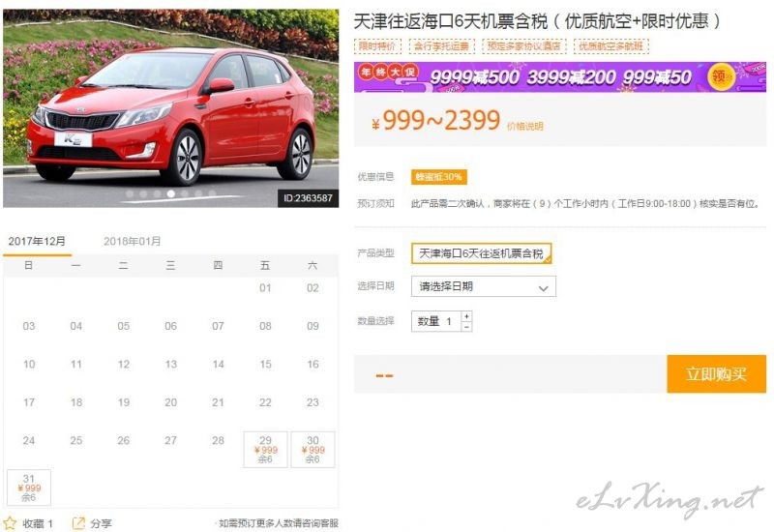Switch to the 2017年12月 calendar tab
The image size is (774, 532).
click(x=37, y=241)
